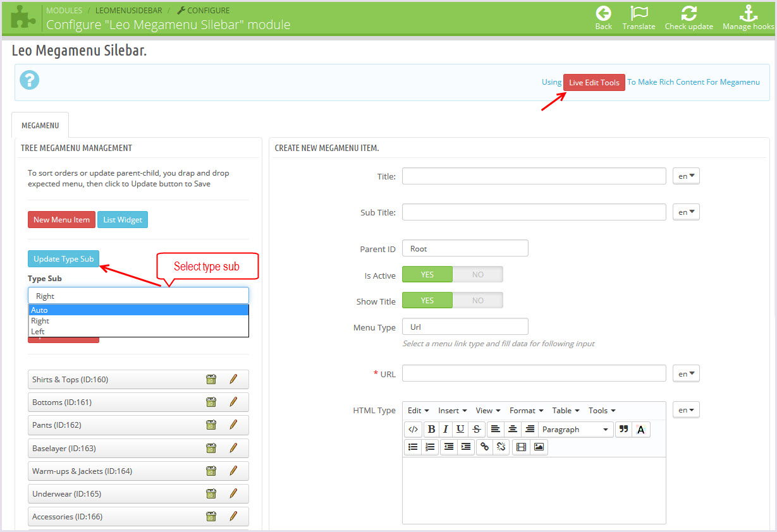Open the Insert menu of the editor
This screenshot has width=777, height=532.
453,411
